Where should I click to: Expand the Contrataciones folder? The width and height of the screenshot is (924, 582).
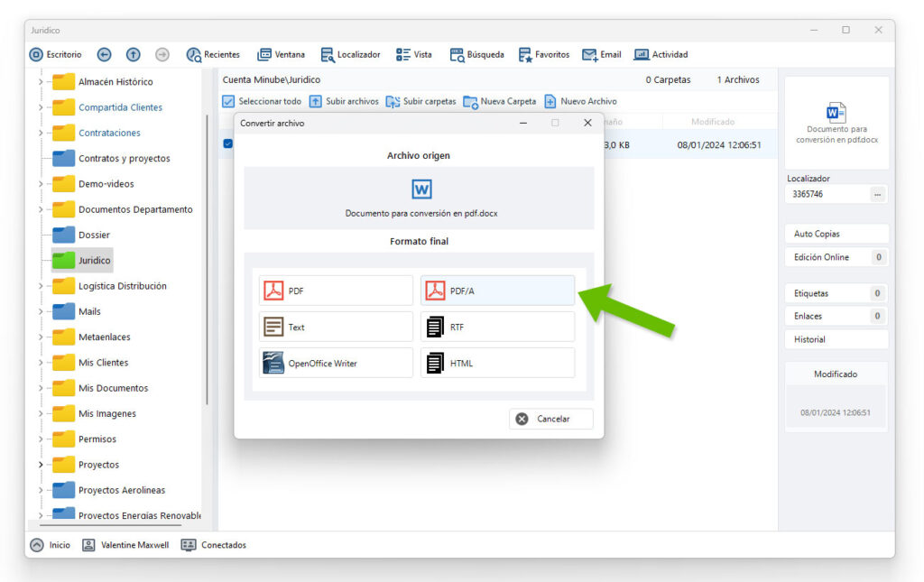tap(41, 133)
